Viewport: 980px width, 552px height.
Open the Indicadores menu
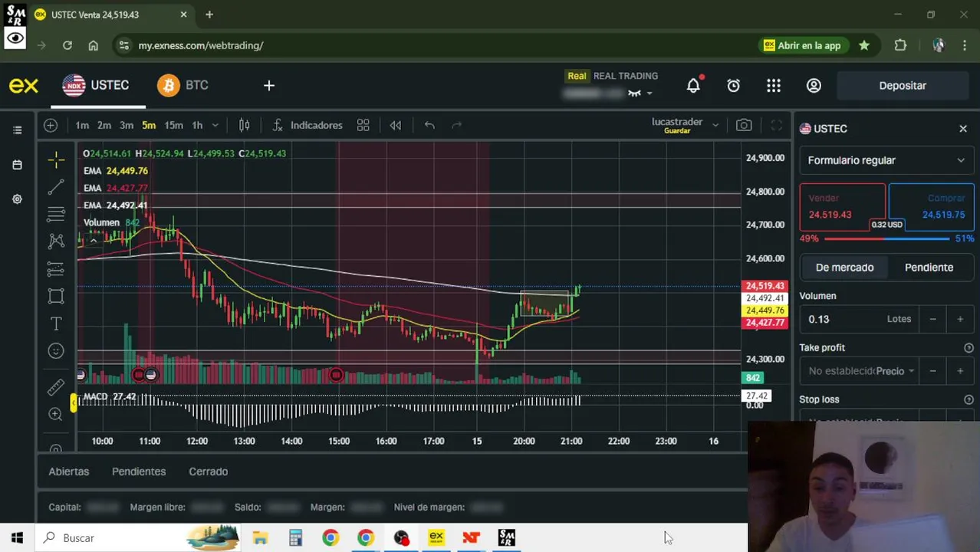[307, 125]
